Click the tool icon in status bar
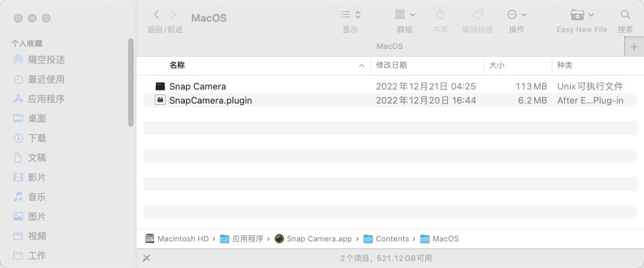 146,258
